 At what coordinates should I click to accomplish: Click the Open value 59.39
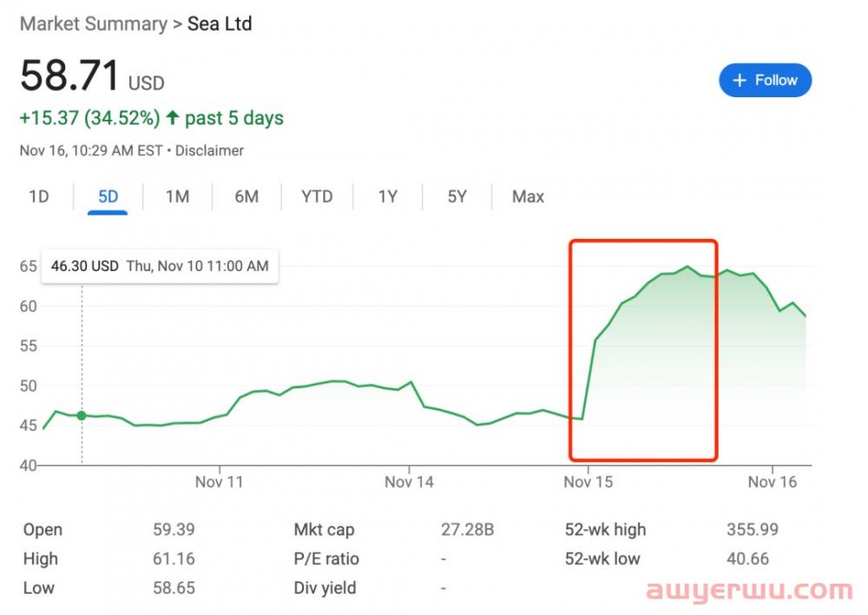point(174,530)
